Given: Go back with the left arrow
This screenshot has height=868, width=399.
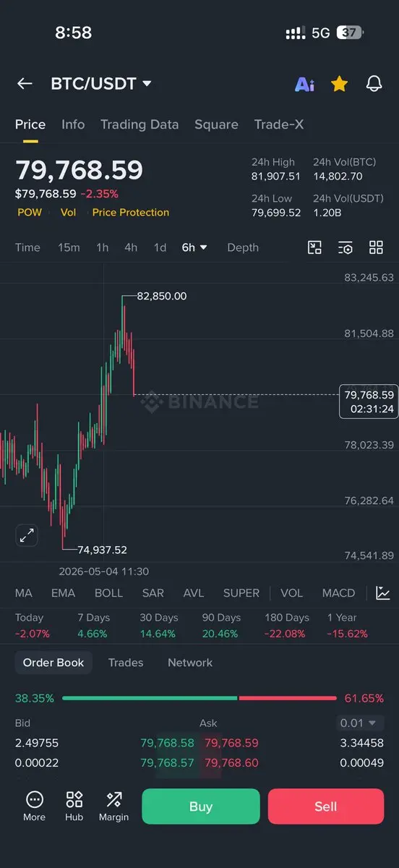Looking at the screenshot, I should (x=25, y=84).
